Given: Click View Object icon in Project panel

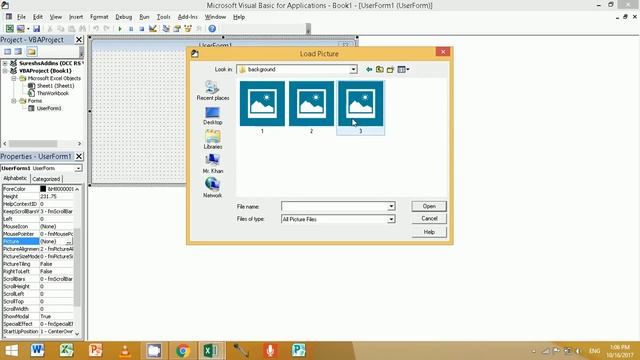Looking at the screenshot, I should click(x=18, y=51).
